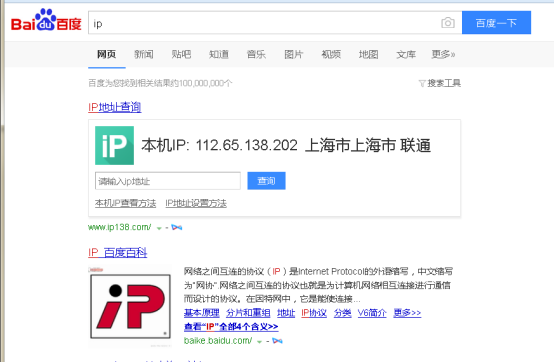Screen dimensions: 554x363
Task: Go to the 图片 tab
Action: [x=294, y=54]
